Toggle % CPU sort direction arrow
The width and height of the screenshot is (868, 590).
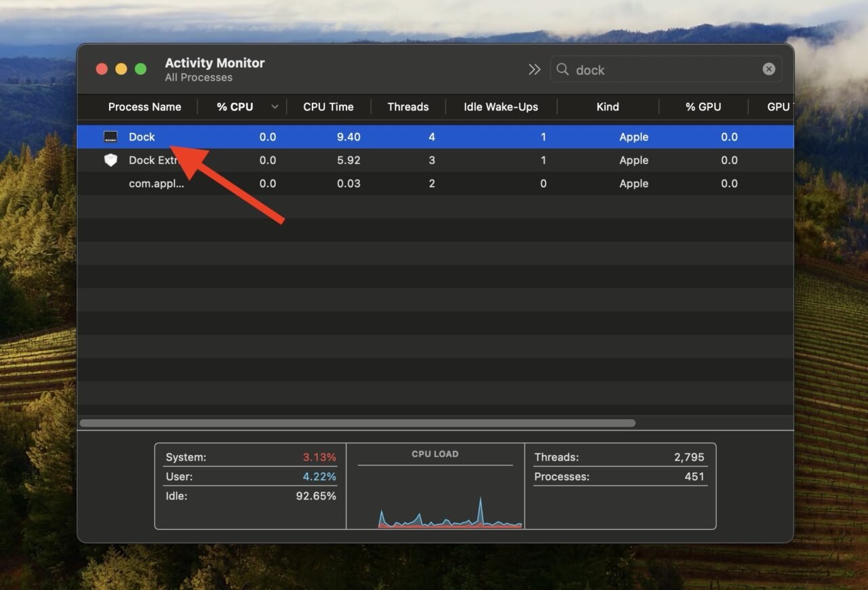point(275,106)
